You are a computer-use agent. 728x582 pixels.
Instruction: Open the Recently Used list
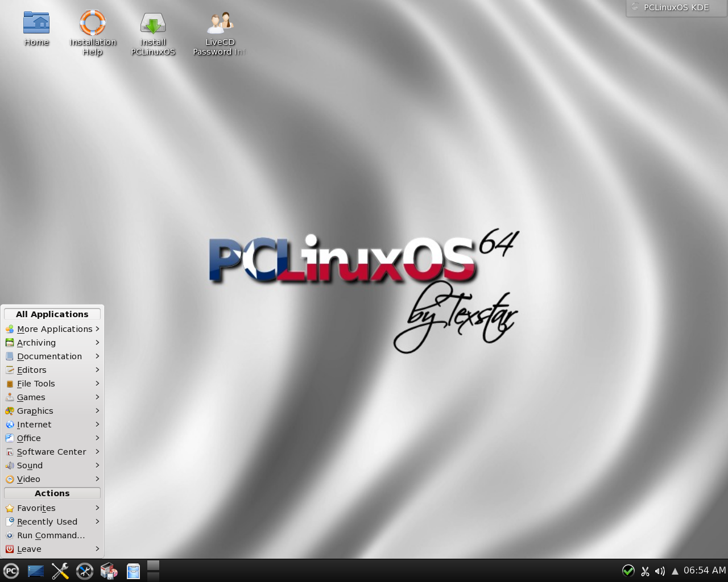(x=52, y=522)
